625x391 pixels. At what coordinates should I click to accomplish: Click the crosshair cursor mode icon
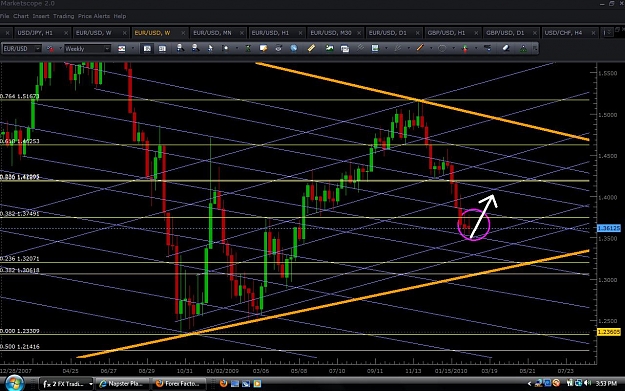tap(226, 48)
